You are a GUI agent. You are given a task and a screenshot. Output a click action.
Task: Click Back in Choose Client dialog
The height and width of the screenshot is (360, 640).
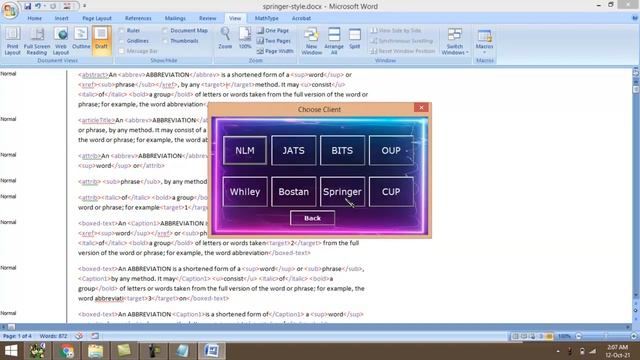(312, 218)
